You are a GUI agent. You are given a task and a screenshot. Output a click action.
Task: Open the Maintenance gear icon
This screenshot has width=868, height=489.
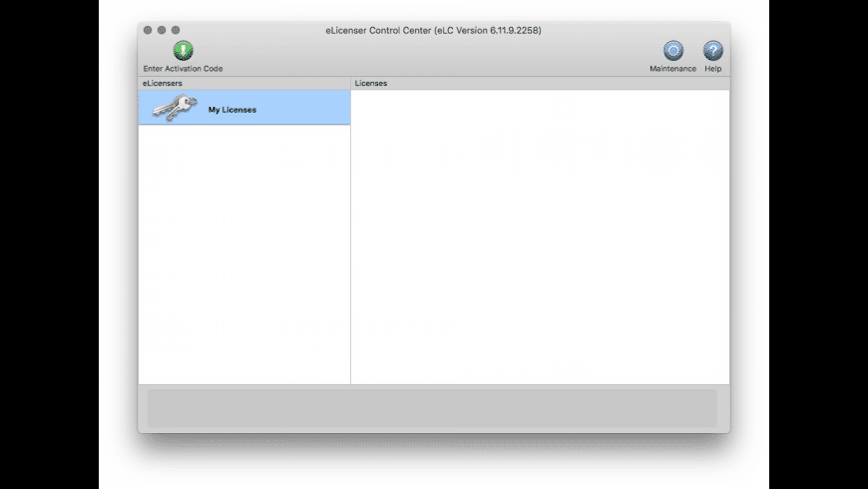pyautogui.click(x=673, y=50)
